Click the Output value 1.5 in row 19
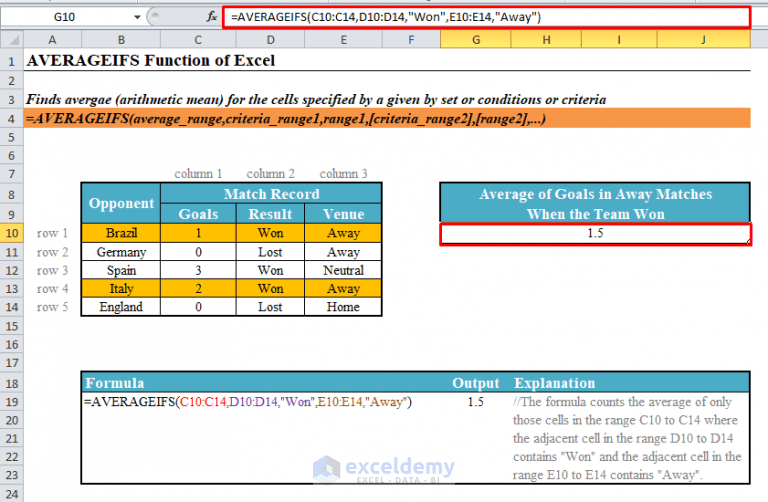The width and height of the screenshot is (768, 502). (476, 402)
